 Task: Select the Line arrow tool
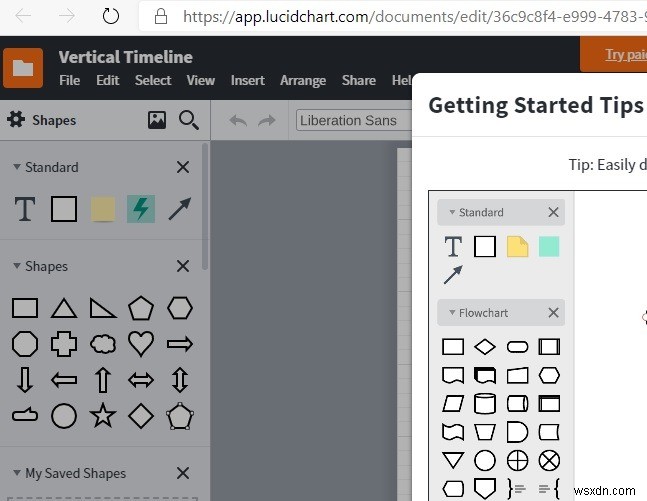(x=180, y=209)
